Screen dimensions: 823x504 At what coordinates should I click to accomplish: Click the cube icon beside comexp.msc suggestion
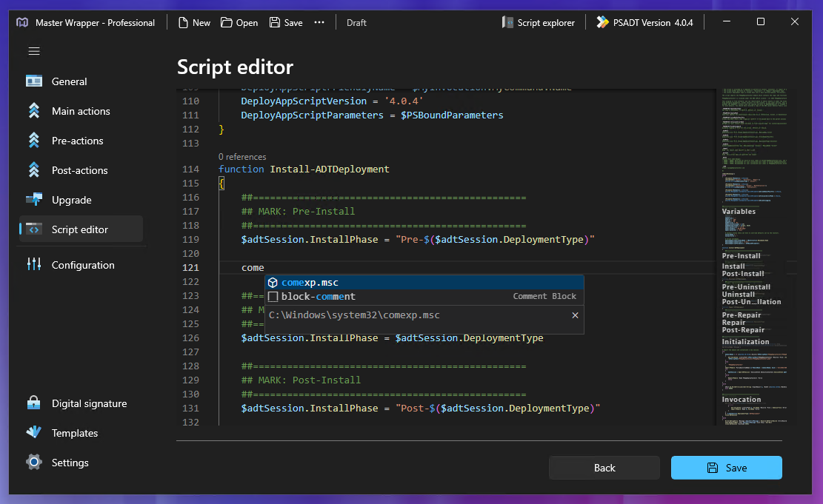(x=273, y=283)
